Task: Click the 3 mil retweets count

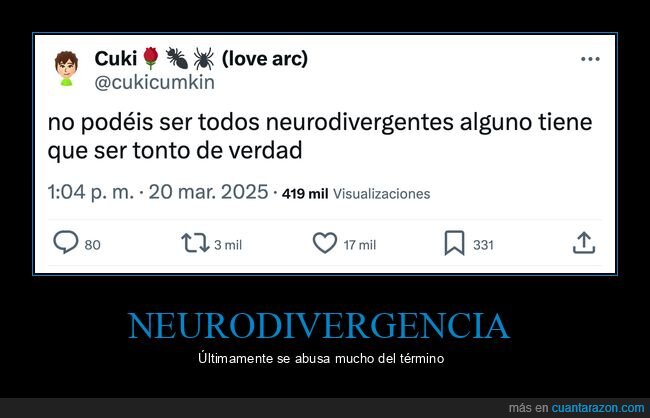Action: coord(228,245)
